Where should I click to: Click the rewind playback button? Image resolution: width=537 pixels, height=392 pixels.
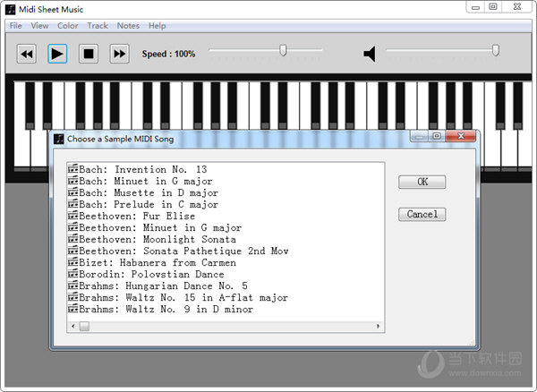click(27, 54)
